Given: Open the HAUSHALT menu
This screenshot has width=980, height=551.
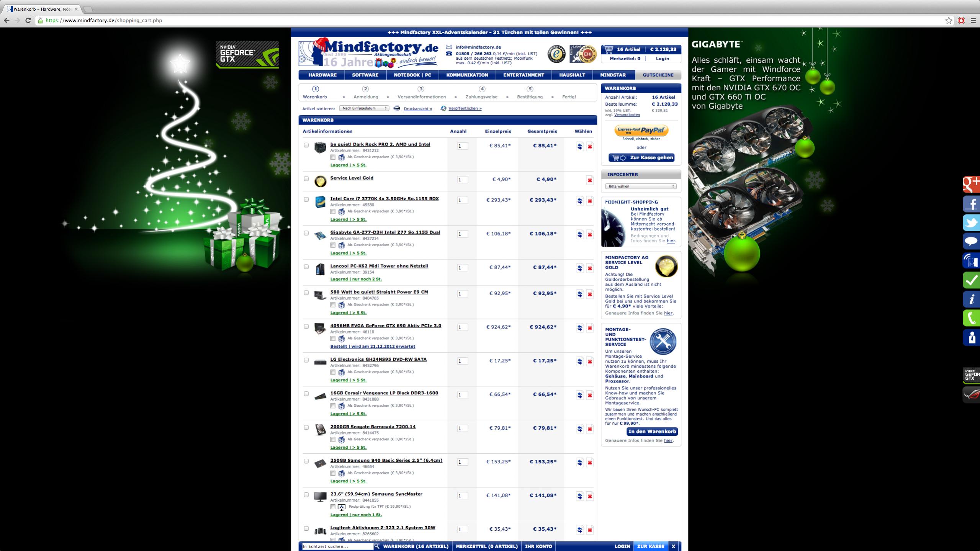Looking at the screenshot, I should coord(572,75).
